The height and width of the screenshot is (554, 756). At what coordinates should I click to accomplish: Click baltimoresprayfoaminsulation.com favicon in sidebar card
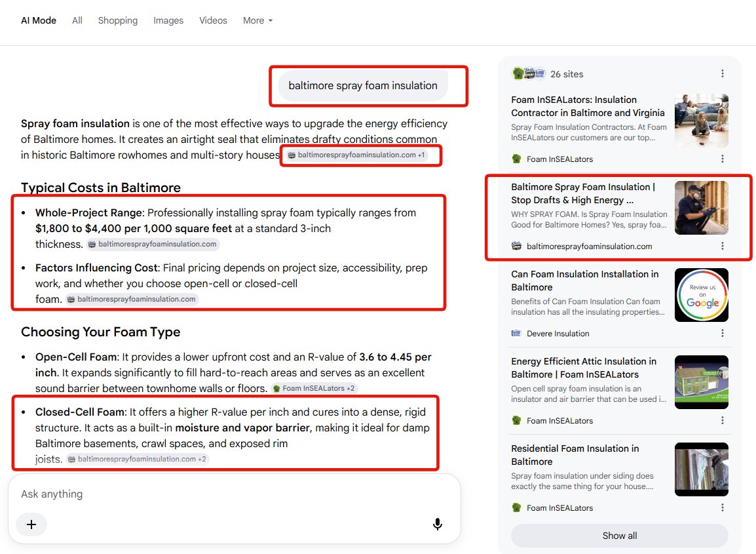(516, 246)
